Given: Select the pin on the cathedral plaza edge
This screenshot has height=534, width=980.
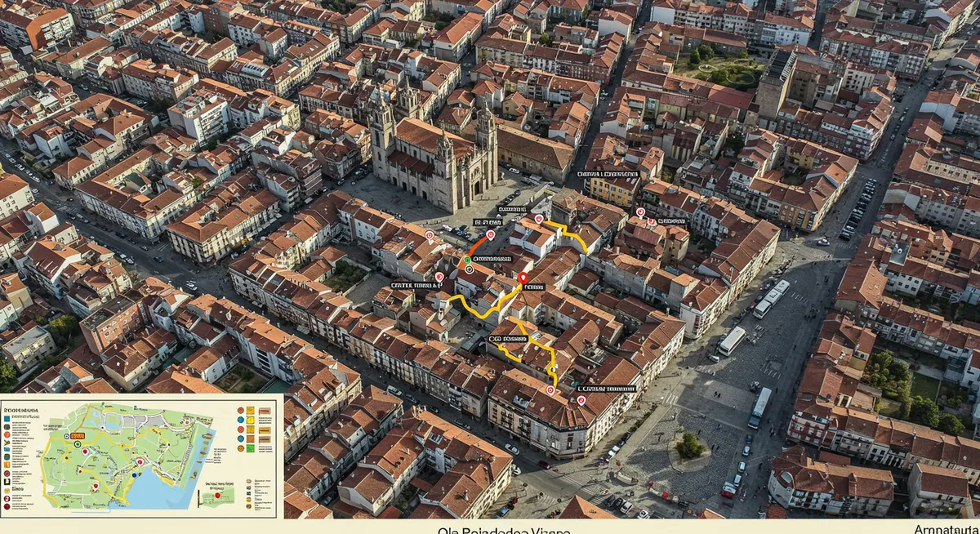Looking at the screenshot, I should click(430, 235).
